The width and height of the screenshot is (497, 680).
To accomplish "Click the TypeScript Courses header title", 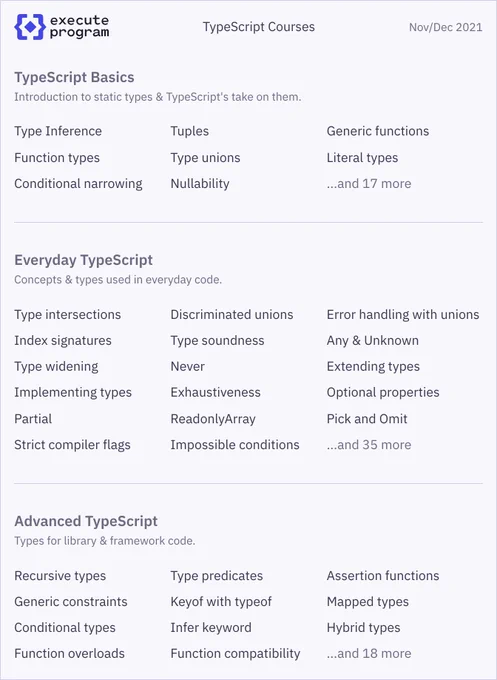I will click(258, 27).
